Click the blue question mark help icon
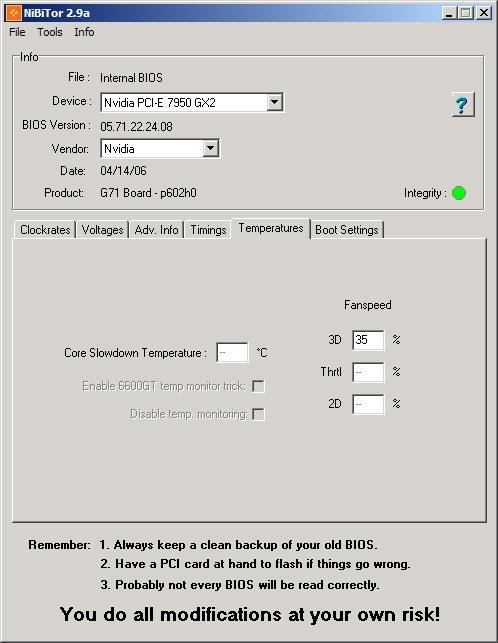 tap(463, 105)
